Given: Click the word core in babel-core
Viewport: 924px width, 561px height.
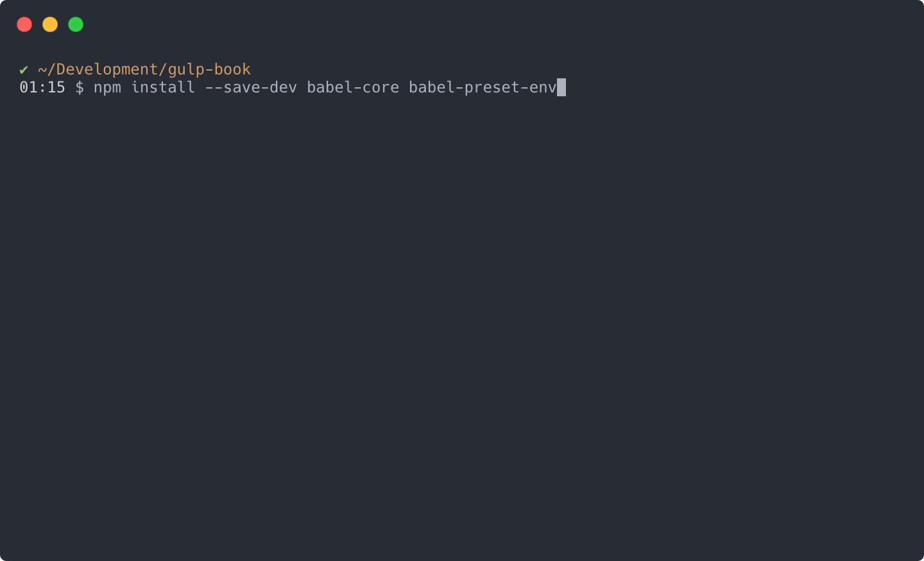Looking at the screenshot, I should [x=381, y=87].
